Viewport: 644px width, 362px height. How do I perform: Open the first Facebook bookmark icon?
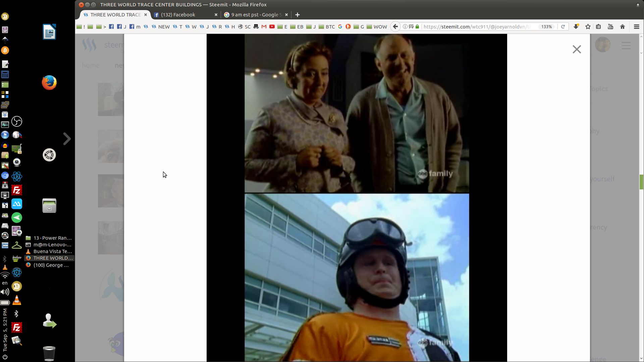[111, 27]
